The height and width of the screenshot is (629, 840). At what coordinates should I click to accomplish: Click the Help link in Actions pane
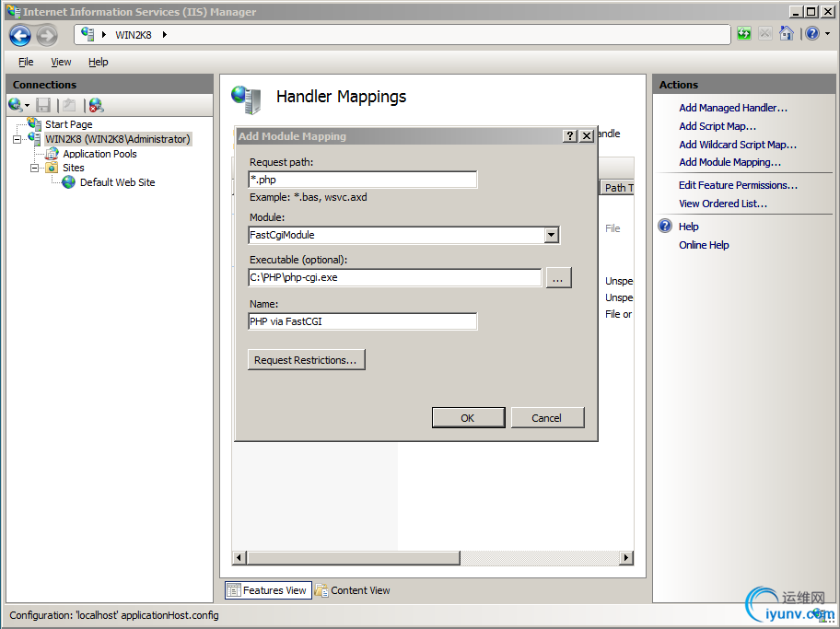[688, 227]
